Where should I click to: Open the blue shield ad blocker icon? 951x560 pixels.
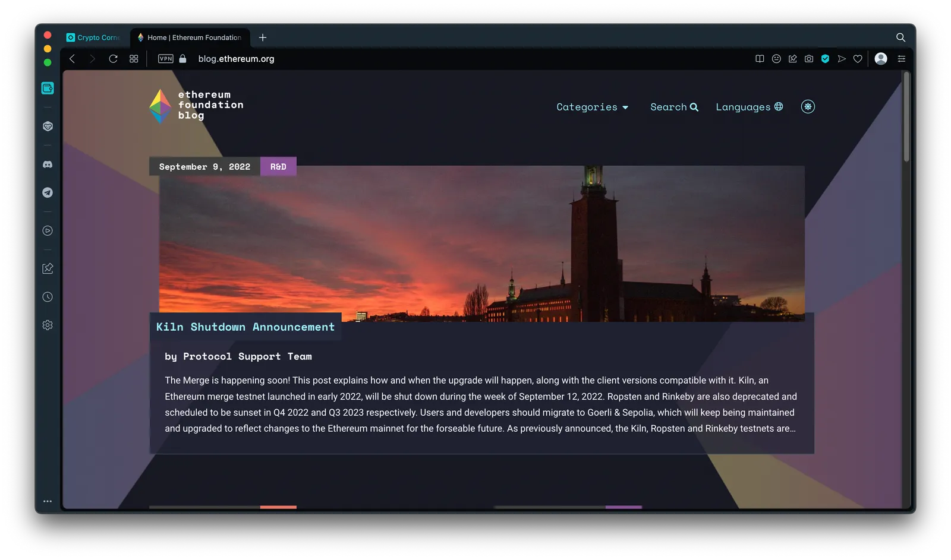pos(825,59)
